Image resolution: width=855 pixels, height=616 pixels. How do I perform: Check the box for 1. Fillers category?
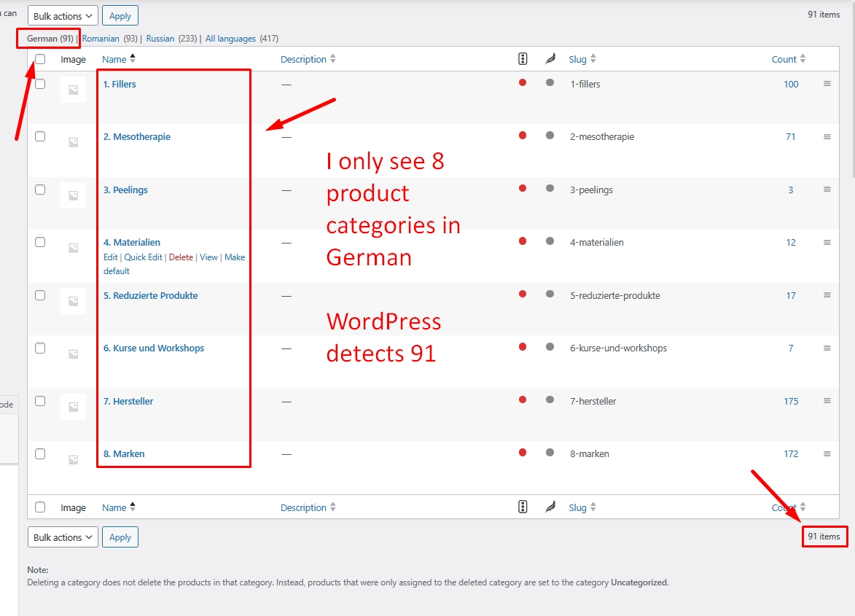(40, 84)
